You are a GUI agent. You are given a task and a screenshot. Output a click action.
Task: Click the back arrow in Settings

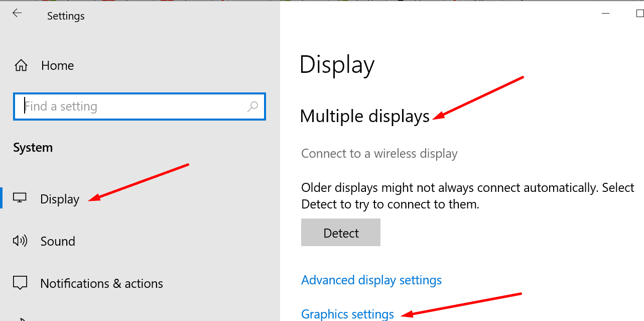pyautogui.click(x=17, y=14)
